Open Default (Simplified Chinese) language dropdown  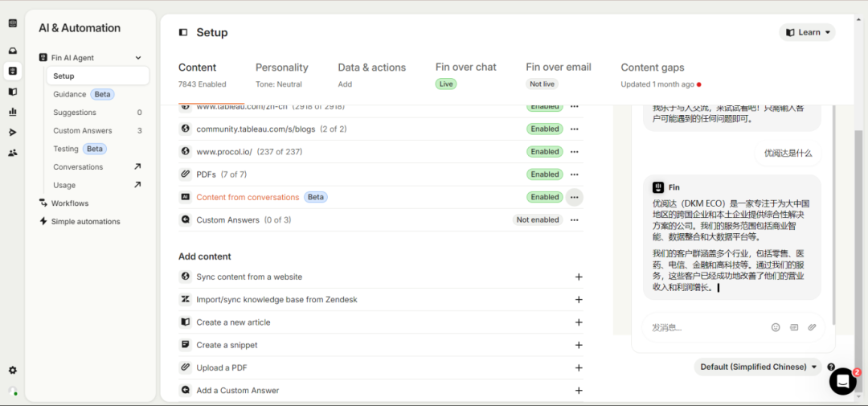[758, 367]
